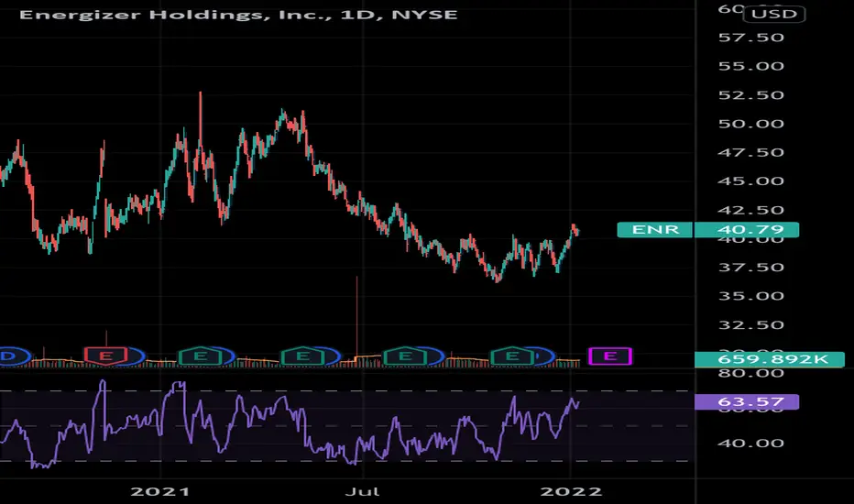Click the 659.892K volume label

coord(770,359)
